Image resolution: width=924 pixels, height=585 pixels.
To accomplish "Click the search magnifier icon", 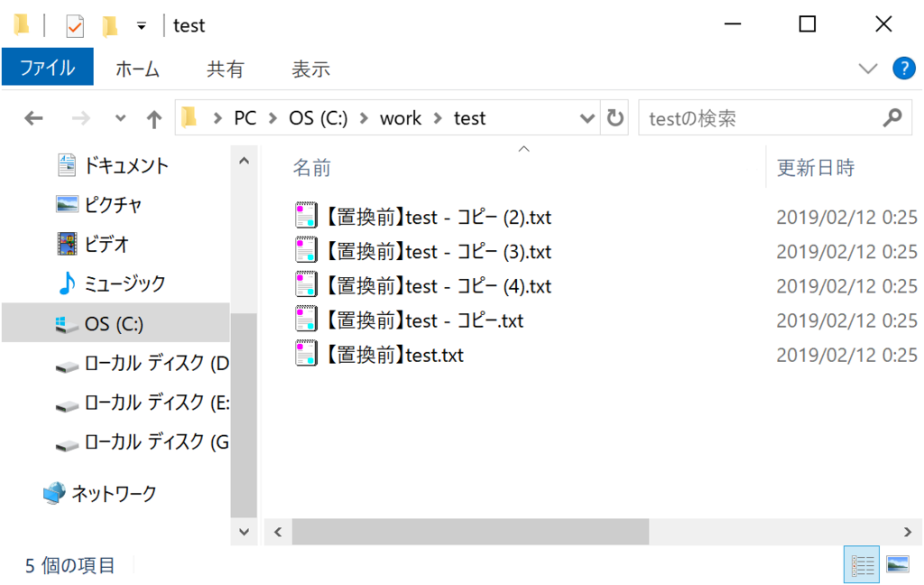I will tap(892, 117).
